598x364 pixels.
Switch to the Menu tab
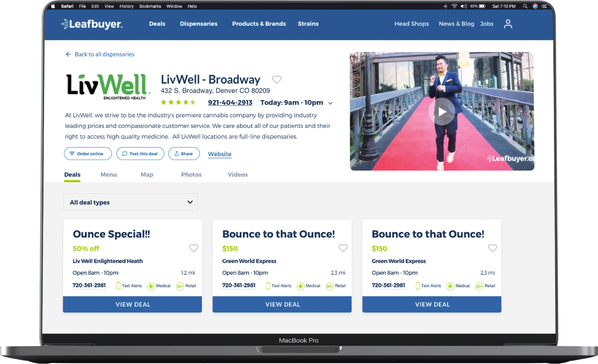coord(109,175)
